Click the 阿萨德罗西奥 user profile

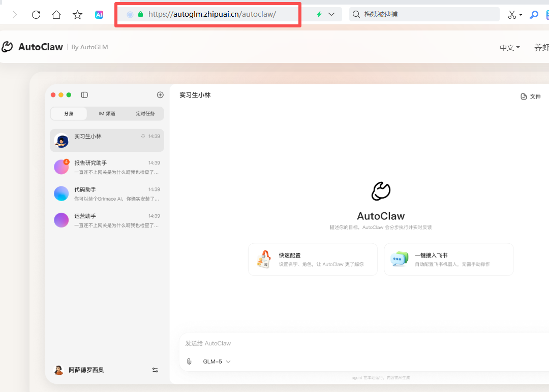click(79, 370)
